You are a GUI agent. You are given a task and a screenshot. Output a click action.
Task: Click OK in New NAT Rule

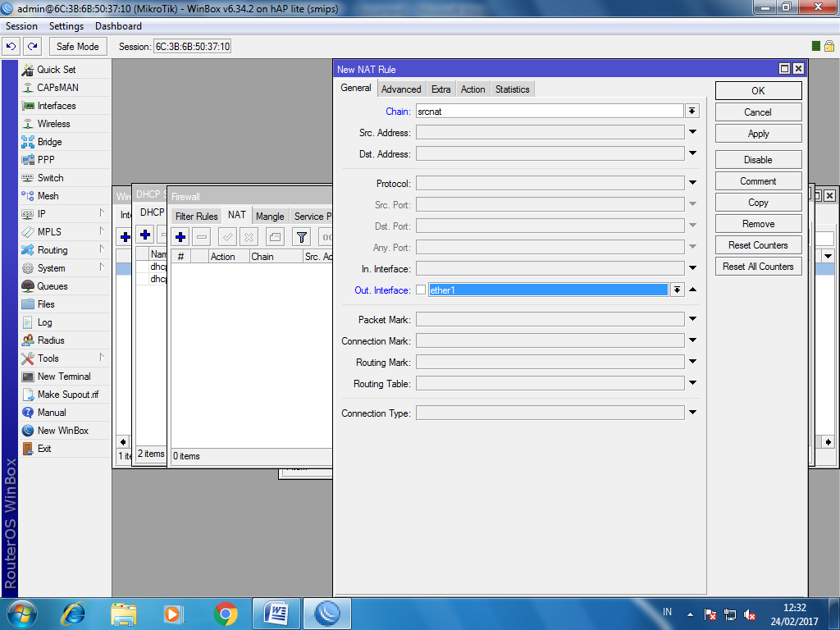(x=758, y=90)
